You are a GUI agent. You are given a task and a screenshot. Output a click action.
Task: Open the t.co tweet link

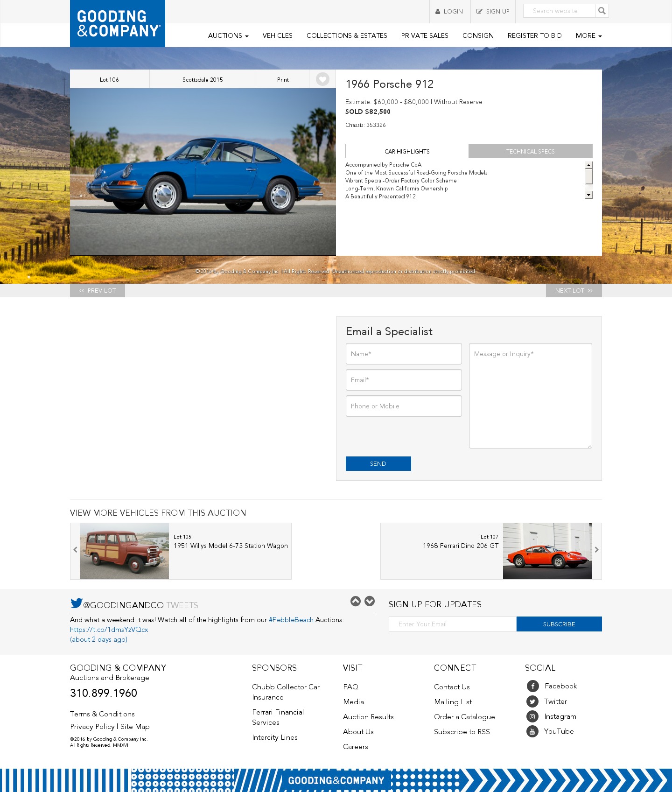pyautogui.click(x=109, y=630)
